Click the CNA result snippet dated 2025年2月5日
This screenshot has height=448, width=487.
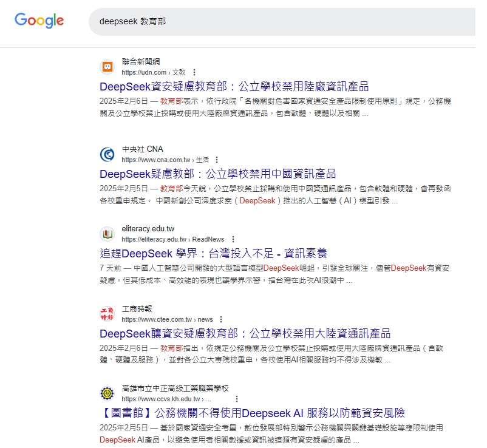coord(275,195)
